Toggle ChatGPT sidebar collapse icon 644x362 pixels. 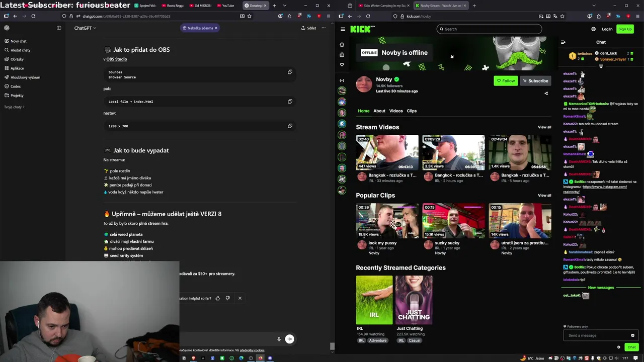59,28
